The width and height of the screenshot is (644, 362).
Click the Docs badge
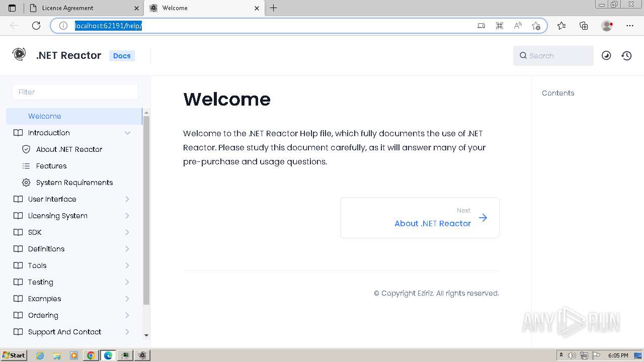pos(122,56)
